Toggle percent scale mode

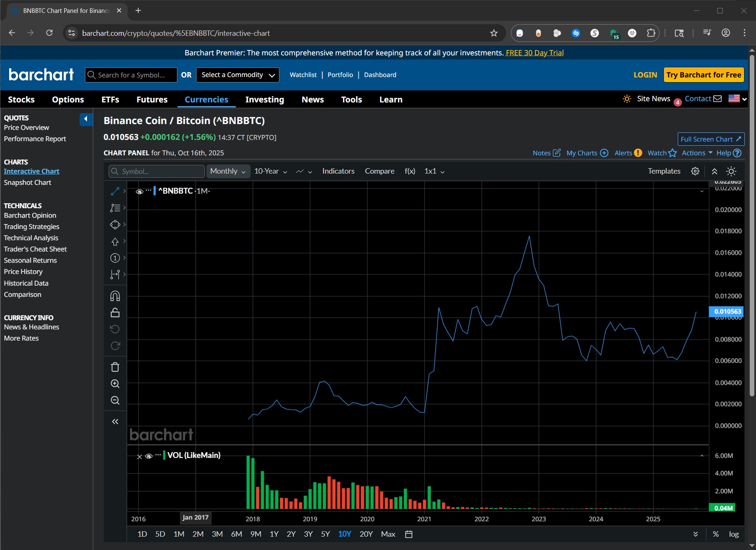click(716, 534)
